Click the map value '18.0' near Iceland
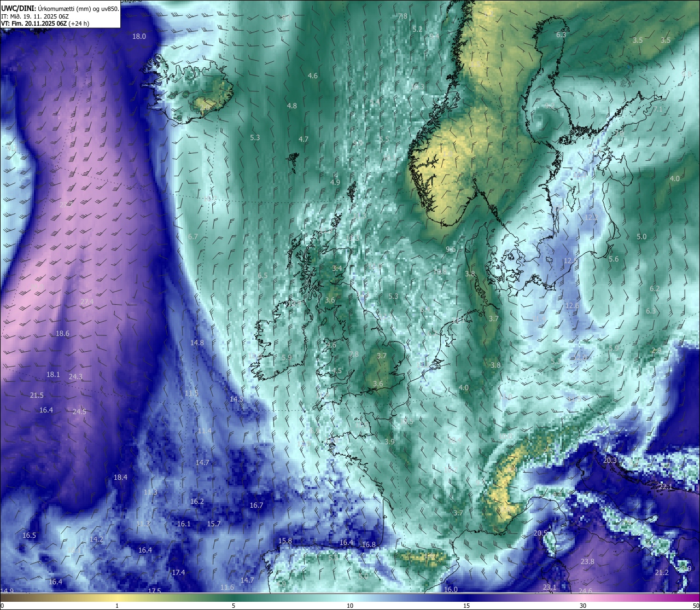700x610 pixels. 139,37
